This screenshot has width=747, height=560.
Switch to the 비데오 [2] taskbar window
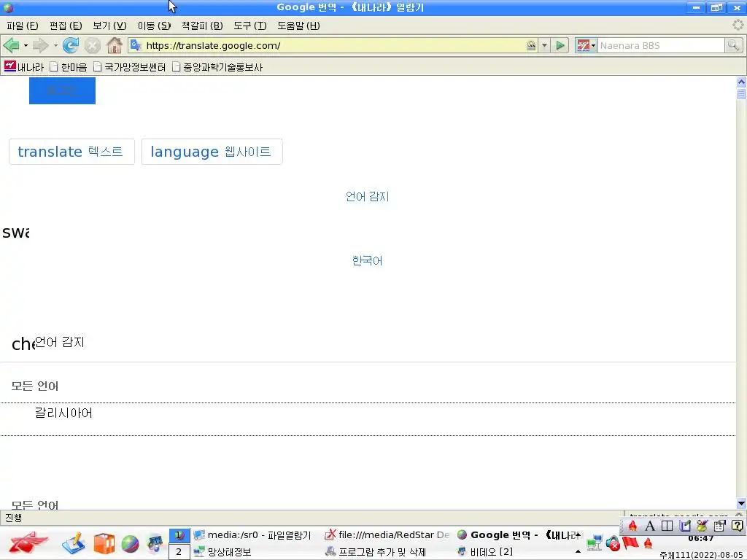485,552
